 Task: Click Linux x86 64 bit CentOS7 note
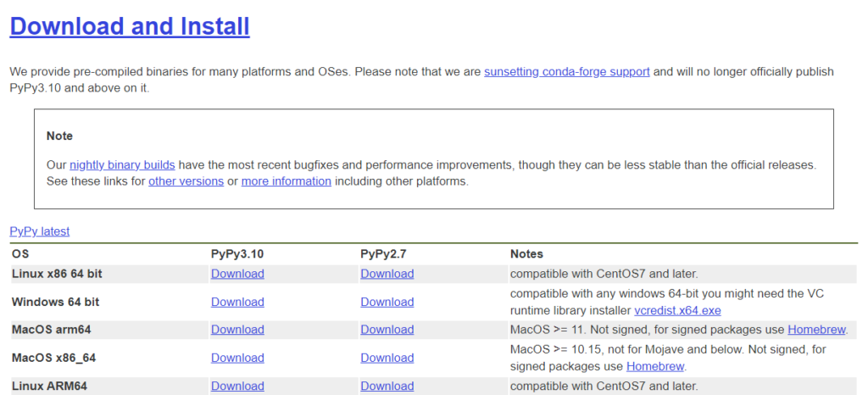(604, 274)
